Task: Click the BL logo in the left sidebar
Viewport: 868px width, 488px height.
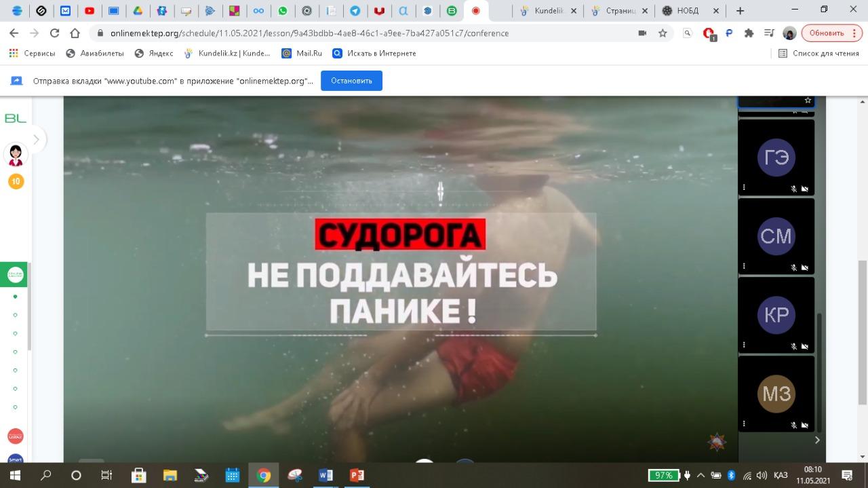Action: pos(15,118)
